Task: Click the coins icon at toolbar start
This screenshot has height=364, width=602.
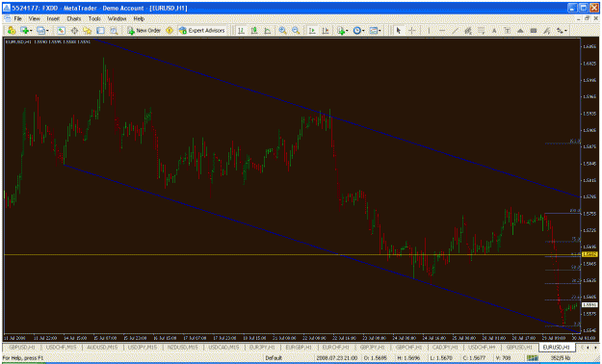Action: (12, 31)
